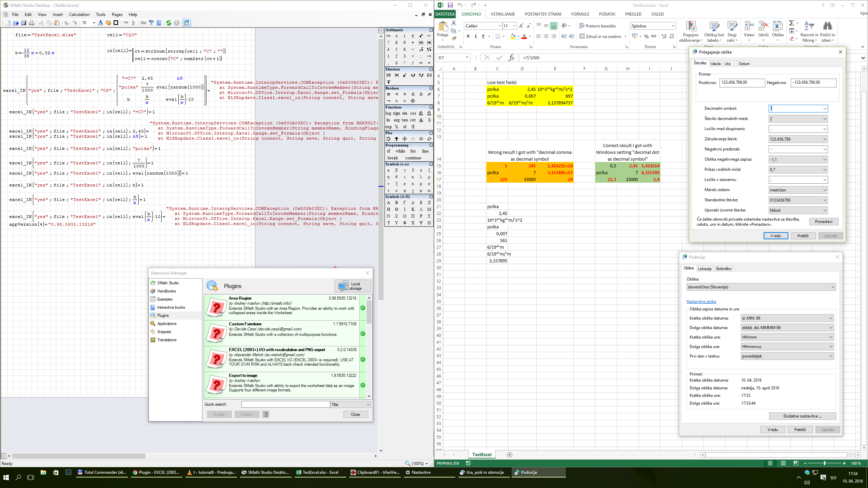Image resolution: width=868 pixels, height=488 pixels.
Task: Expand the Decimalni simbol dropdown
Action: click(x=824, y=108)
